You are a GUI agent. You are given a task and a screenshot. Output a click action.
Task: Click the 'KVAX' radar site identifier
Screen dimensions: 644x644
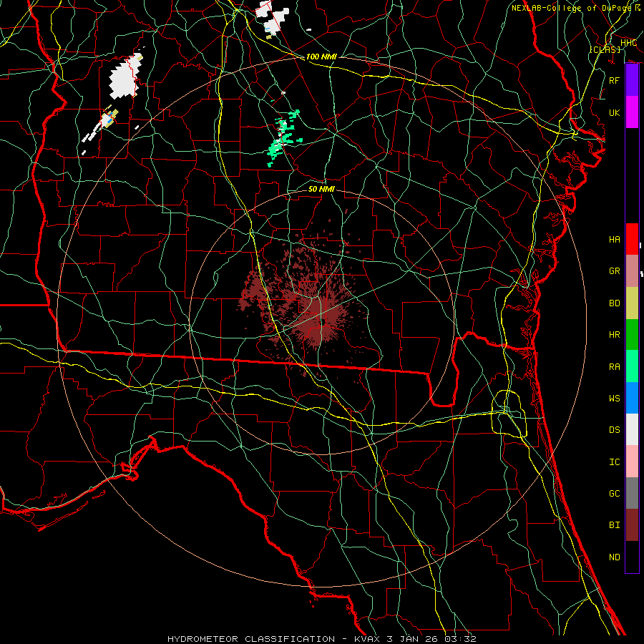[366, 639]
